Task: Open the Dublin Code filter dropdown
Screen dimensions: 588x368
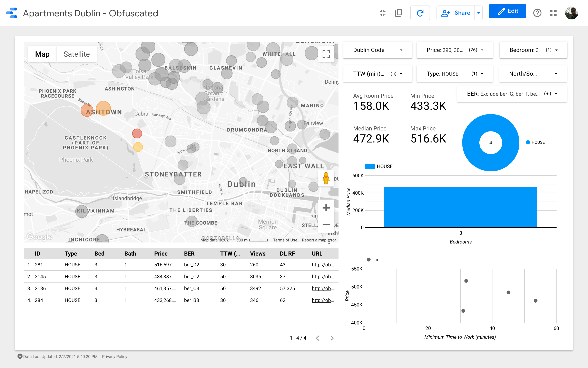Action: (x=378, y=50)
